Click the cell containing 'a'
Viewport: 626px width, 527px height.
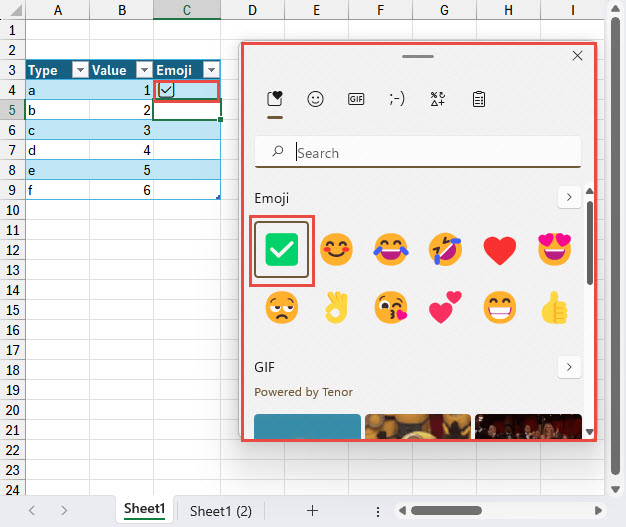point(58,90)
